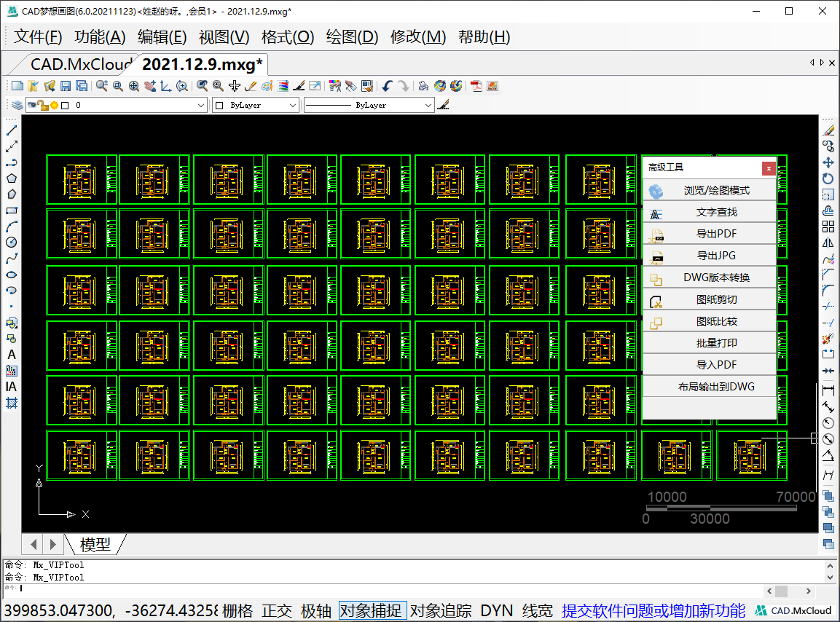Select the Spline curve tool
The image size is (840, 622).
click(x=11, y=259)
